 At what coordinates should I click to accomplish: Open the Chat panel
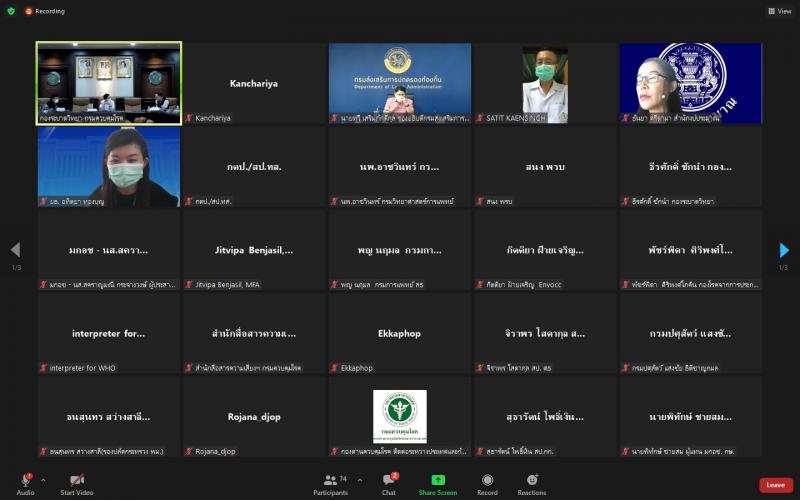pos(389,484)
